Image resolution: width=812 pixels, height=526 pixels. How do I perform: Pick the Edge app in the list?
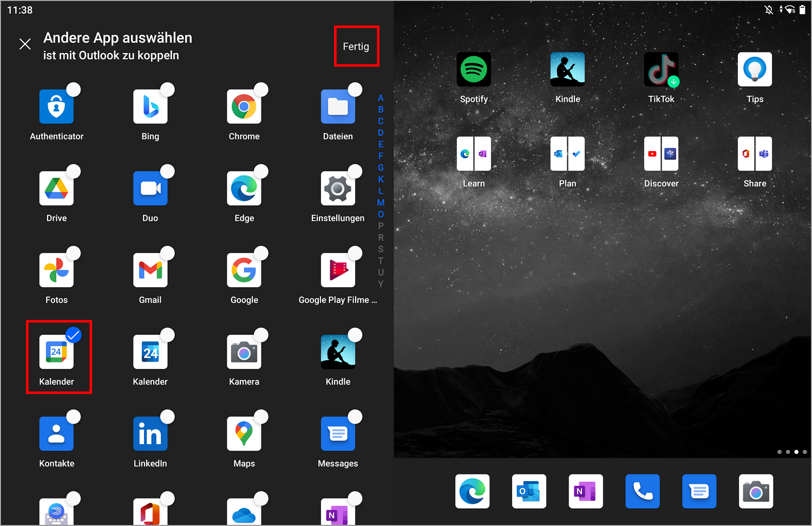point(244,189)
